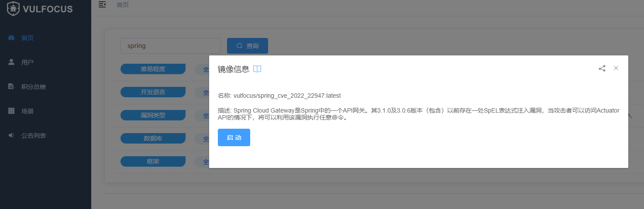Close the 镜像信息 dialog
The width and height of the screenshot is (644, 209).
tap(616, 68)
